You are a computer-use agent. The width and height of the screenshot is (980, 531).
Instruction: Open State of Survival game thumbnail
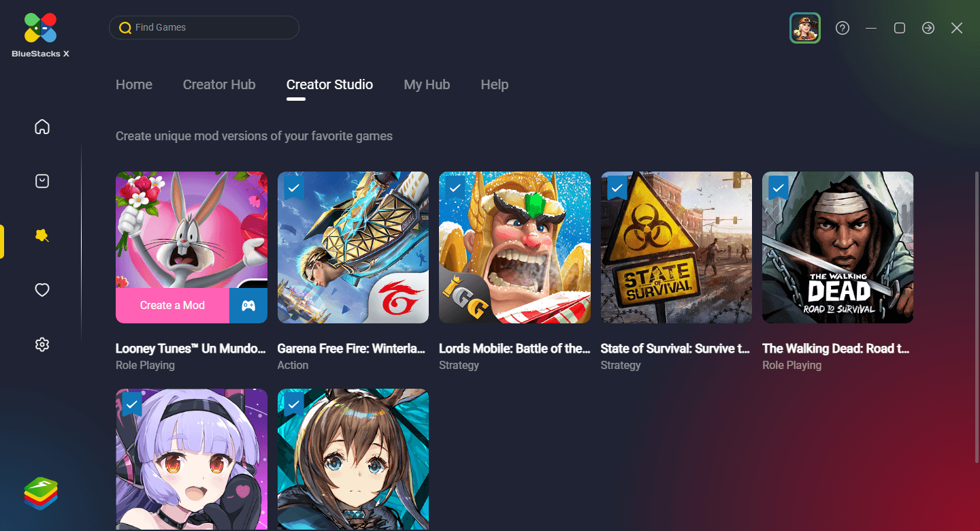pyautogui.click(x=676, y=247)
